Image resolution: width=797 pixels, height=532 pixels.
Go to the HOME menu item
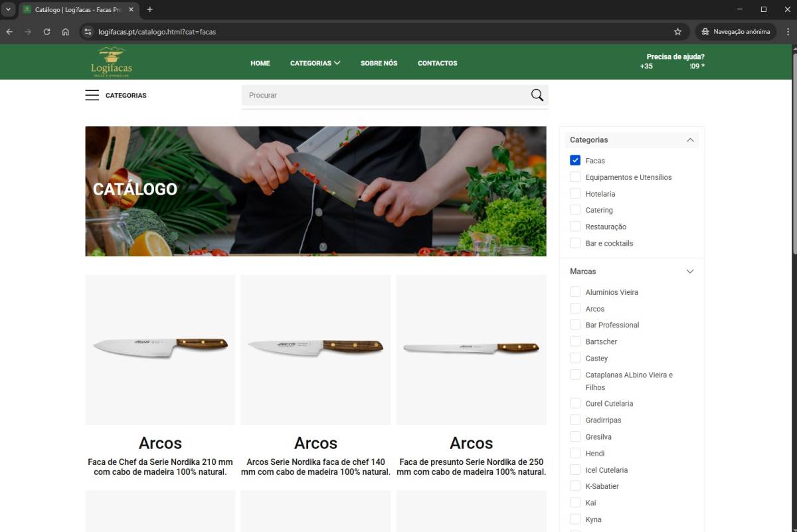point(260,63)
